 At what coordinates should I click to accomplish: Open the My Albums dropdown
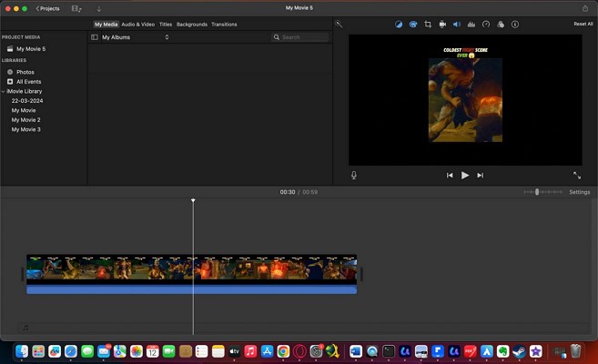136,37
